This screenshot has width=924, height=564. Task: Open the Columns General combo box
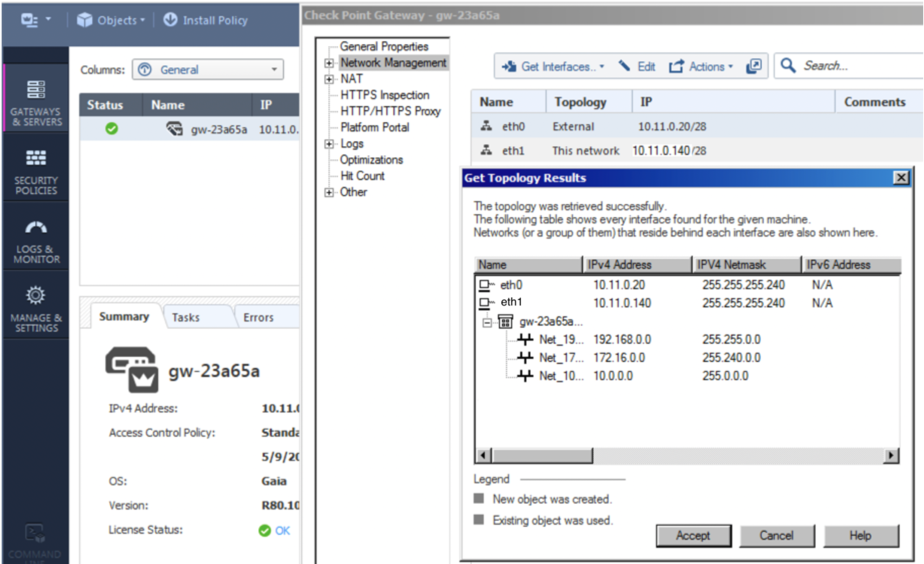(x=208, y=70)
